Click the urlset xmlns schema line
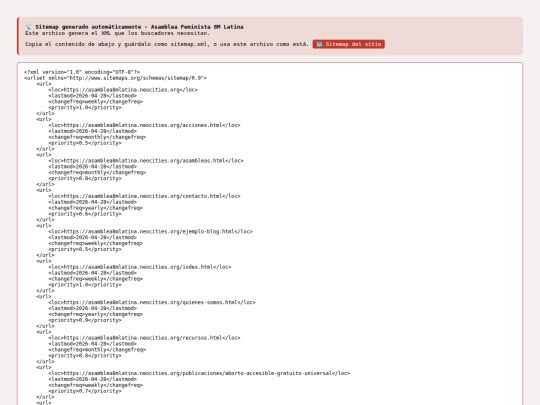Screen dimensions: 540x405 (x=115, y=78)
